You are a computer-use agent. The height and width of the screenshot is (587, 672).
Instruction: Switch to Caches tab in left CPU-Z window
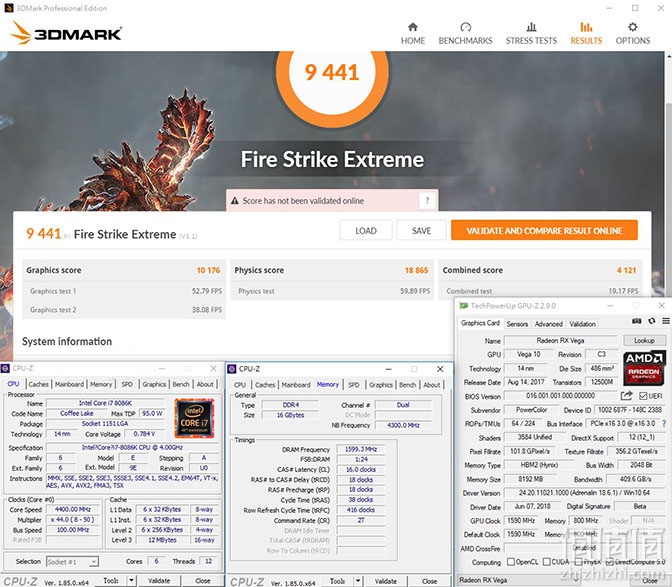tap(38, 384)
